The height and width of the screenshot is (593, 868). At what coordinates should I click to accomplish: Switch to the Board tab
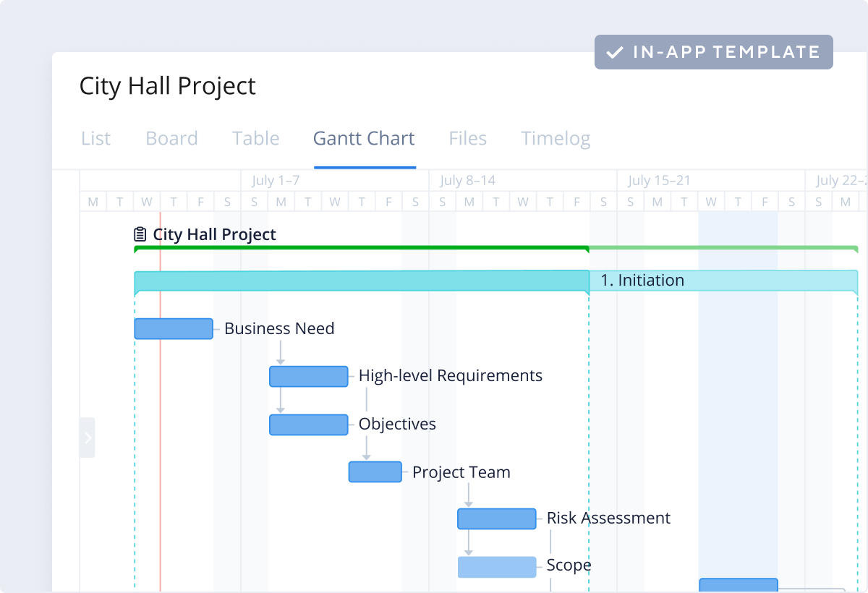pyautogui.click(x=171, y=138)
